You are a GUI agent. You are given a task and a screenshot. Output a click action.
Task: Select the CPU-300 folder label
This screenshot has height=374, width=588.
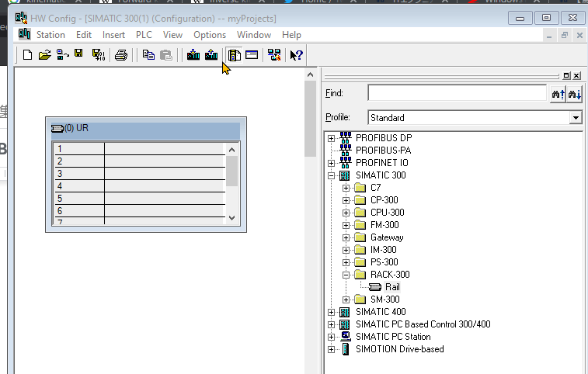click(387, 213)
